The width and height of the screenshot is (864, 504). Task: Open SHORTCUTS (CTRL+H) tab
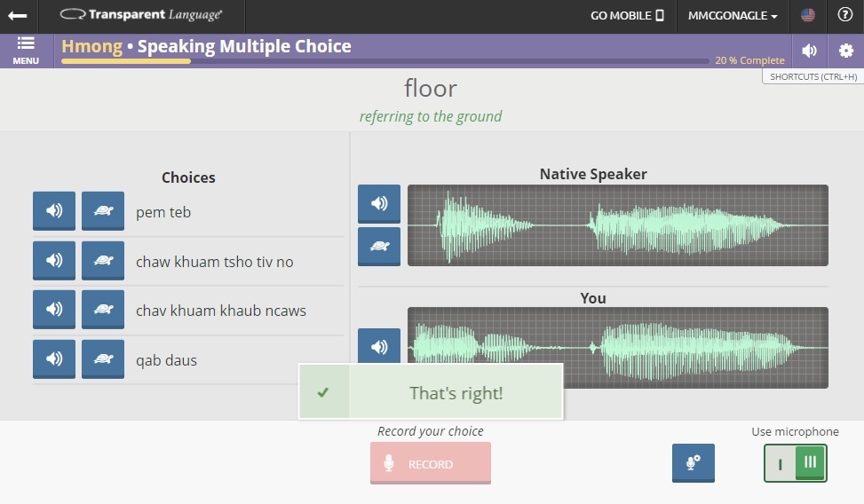point(812,76)
